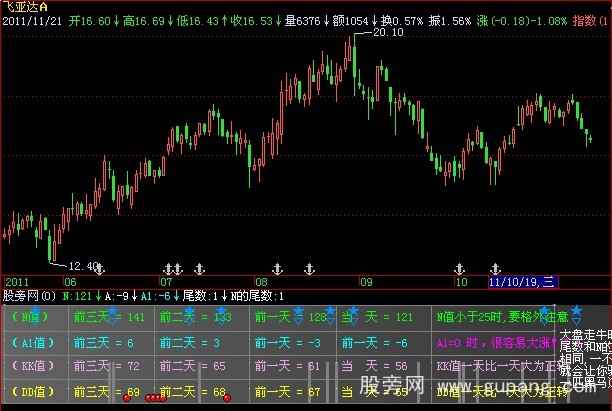The width and height of the screenshot is (612, 411).
Task: Click the turnover amount 额1054
Action: point(350,21)
